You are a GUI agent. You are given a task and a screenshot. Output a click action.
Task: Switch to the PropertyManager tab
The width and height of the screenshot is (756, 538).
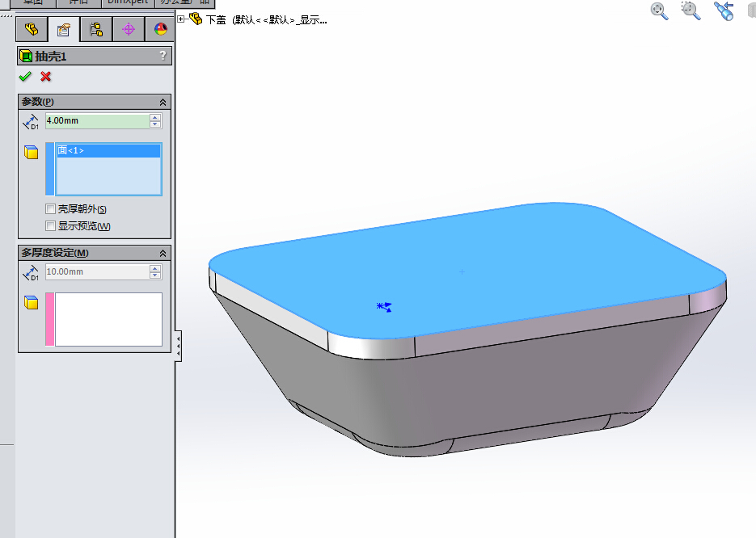click(64, 29)
